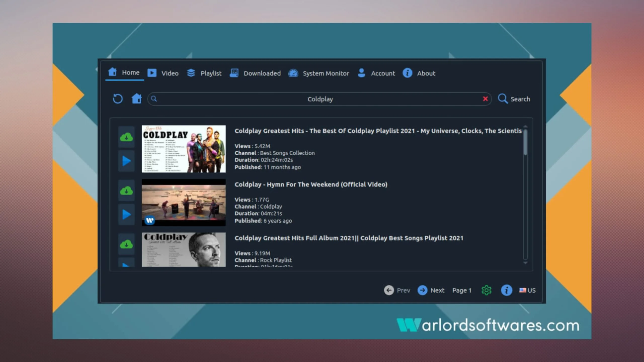Click 'Channel : Rock Playlist' text

tap(263, 260)
